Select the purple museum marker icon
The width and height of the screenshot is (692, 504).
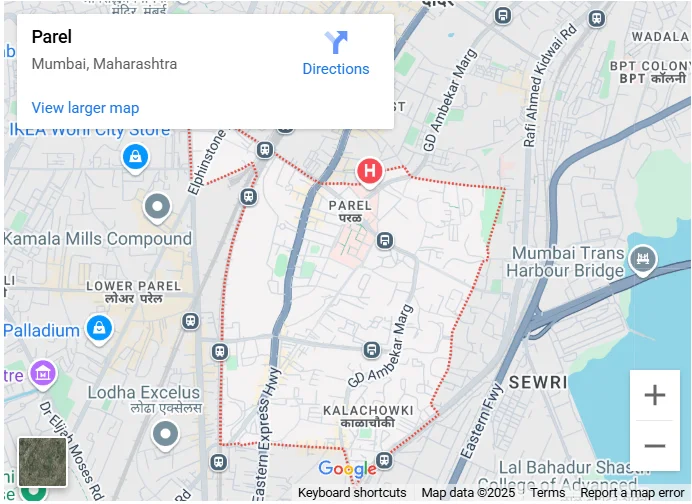(x=43, y=374)
